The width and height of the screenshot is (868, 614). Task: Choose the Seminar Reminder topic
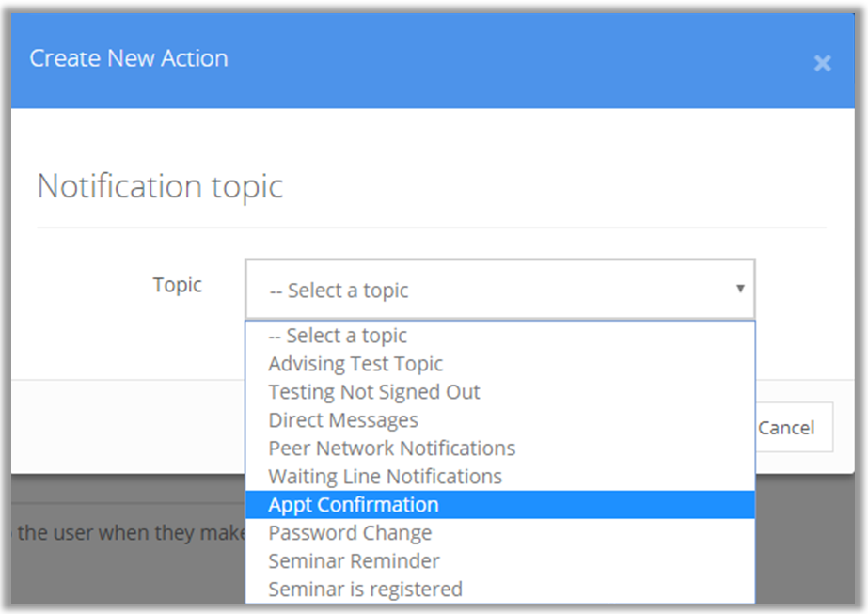click(x=354, y=561)
